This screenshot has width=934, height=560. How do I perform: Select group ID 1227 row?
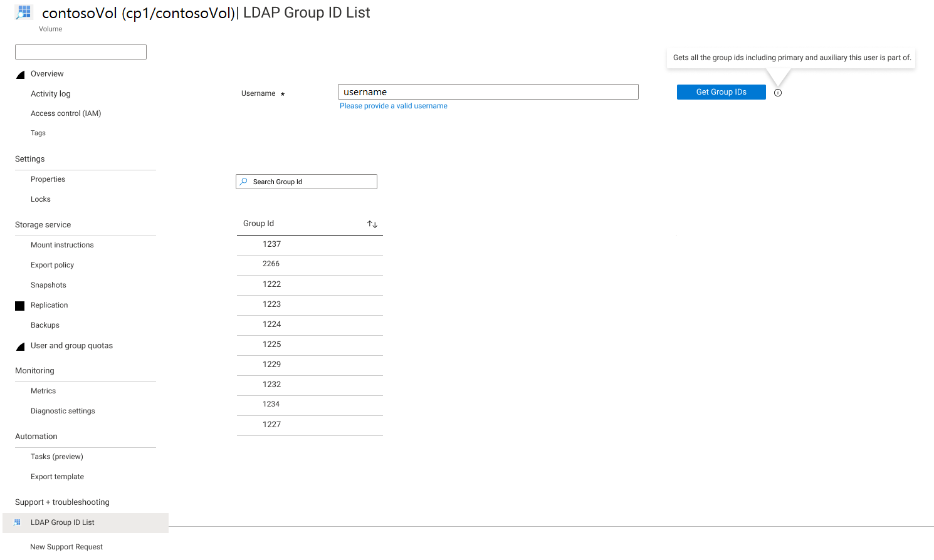click(x=310, y=425)
